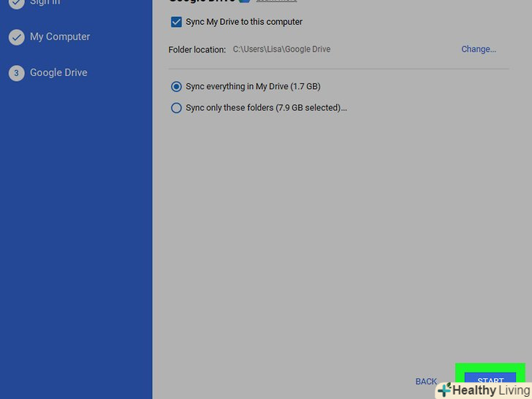Choose Sync only these folders option
Screen dimensions: 532x399
tap(176, 108)
